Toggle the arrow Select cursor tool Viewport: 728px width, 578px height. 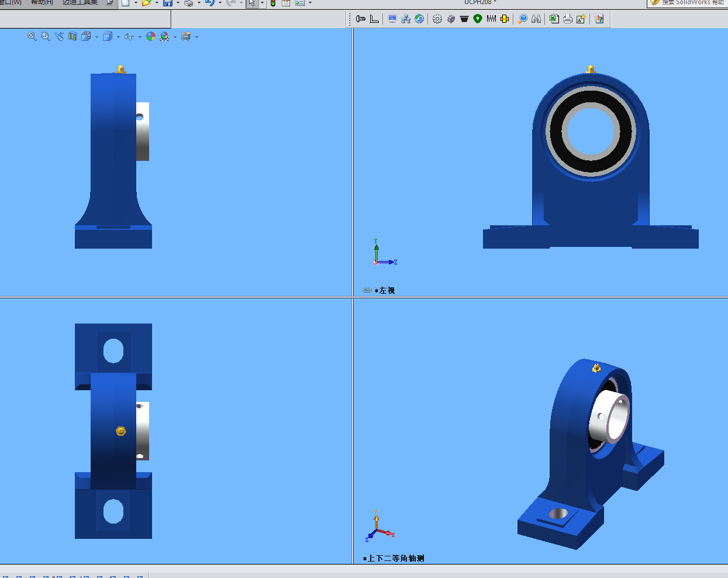click(x=251, y=3)
